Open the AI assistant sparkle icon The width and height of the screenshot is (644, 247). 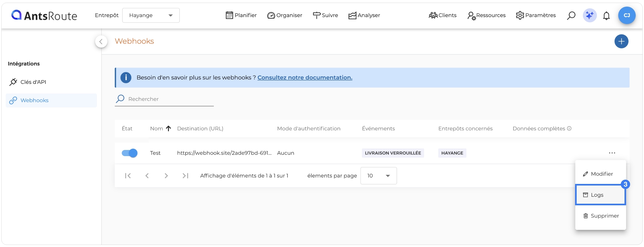click(x=590, y=15)
